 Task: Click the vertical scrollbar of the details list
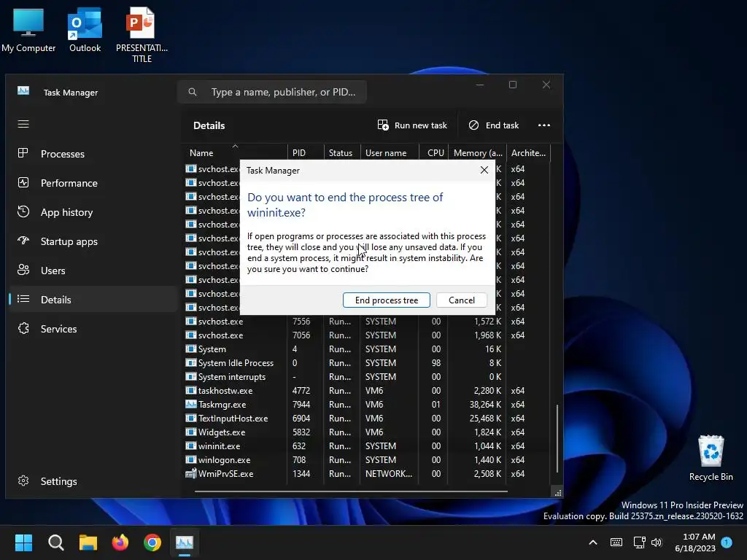point(557,438)
